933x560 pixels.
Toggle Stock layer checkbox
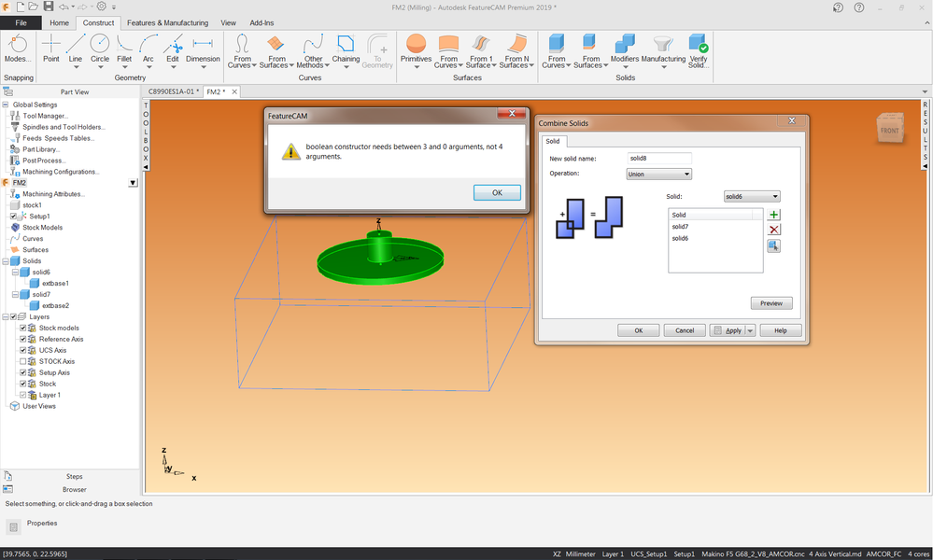23,384
